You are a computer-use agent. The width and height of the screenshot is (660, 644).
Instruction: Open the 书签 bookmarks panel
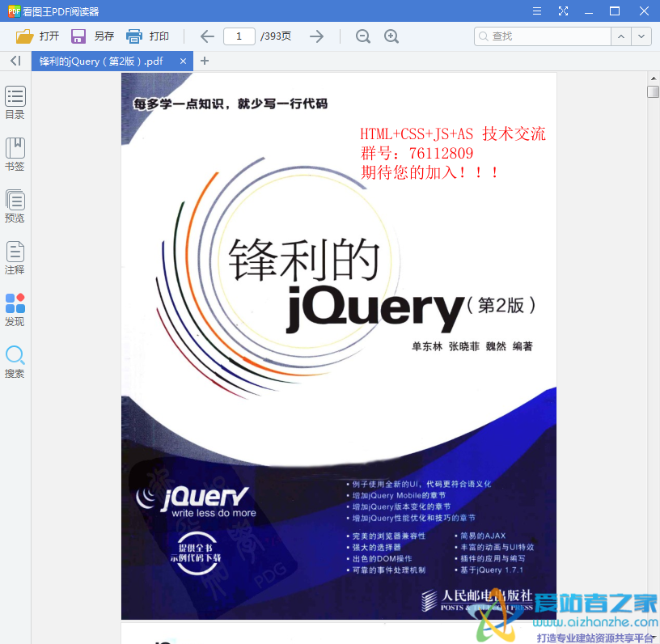click(x=15, y=155)
